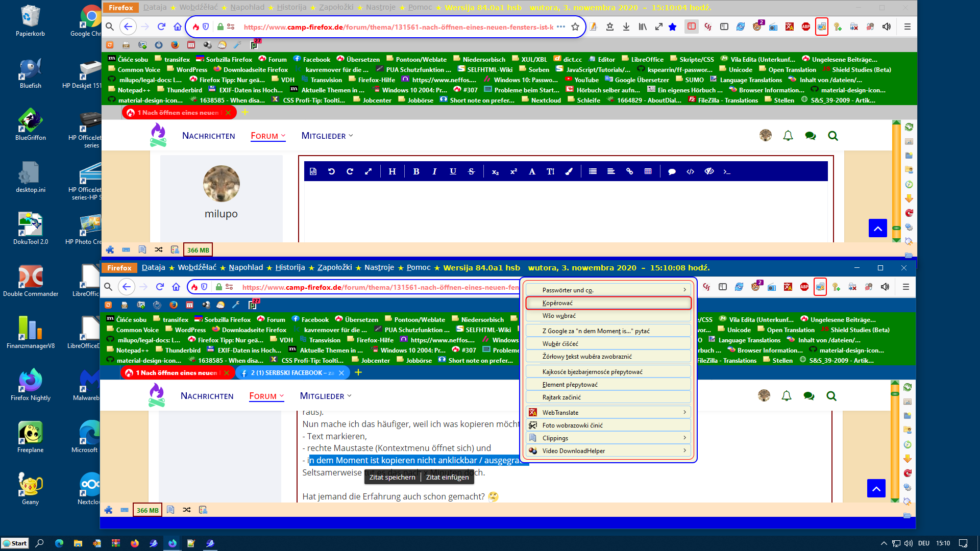Click the forum search magnifier in the bottom window
The height and width of the screenshot is (551, 980).
pyautogui.click(x=831, y=396)
